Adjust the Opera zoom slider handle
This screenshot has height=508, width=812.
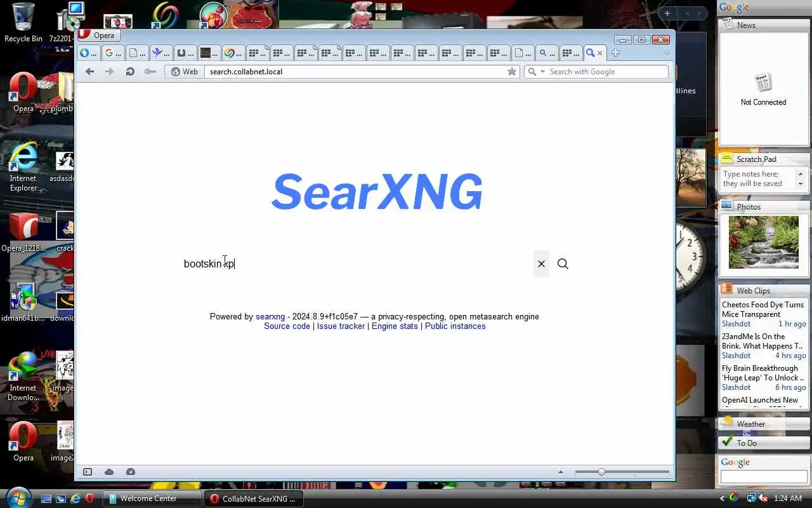tap(601, 472)
